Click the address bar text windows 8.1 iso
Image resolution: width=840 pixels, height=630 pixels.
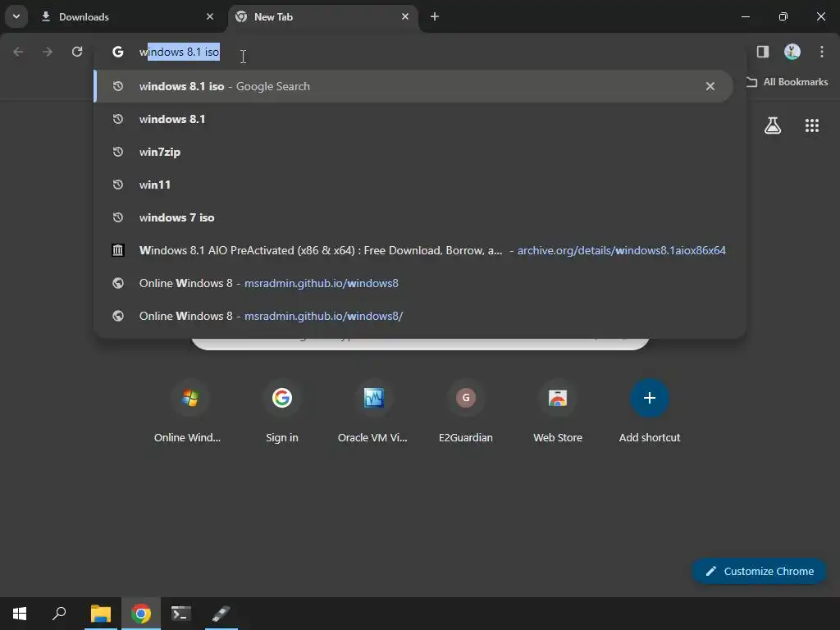pyautogui.click(x=180, y=52)
